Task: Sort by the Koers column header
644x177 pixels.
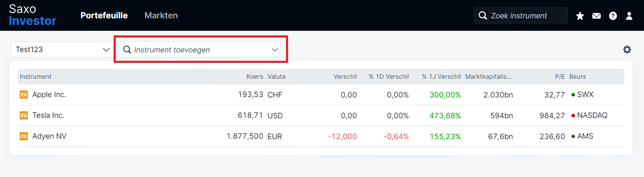Action: (x=254, y=77)
